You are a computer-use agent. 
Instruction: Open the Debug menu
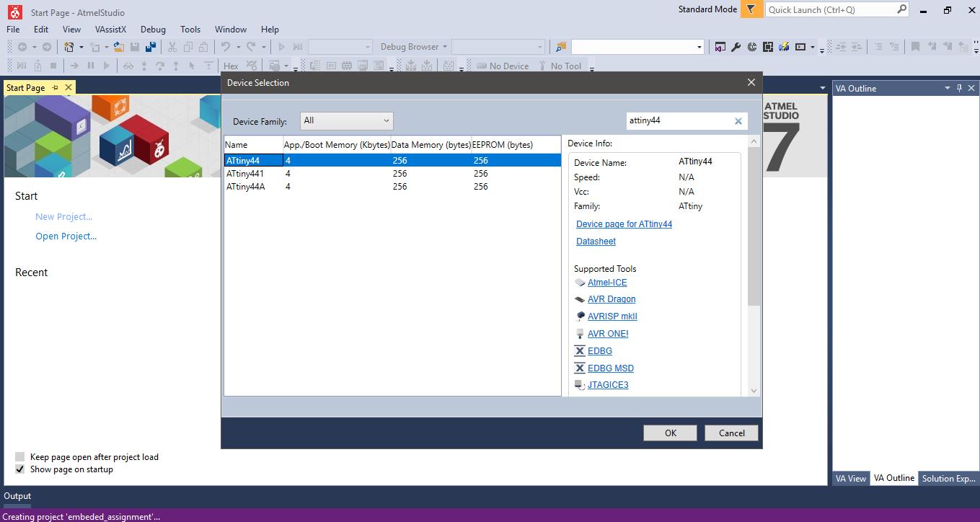tap(153, 30)
